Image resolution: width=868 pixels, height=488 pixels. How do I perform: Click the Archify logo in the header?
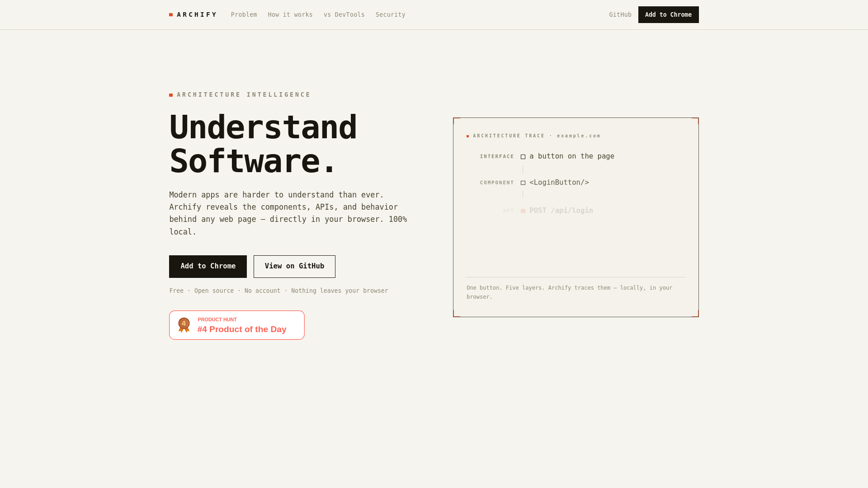point(193,14)
